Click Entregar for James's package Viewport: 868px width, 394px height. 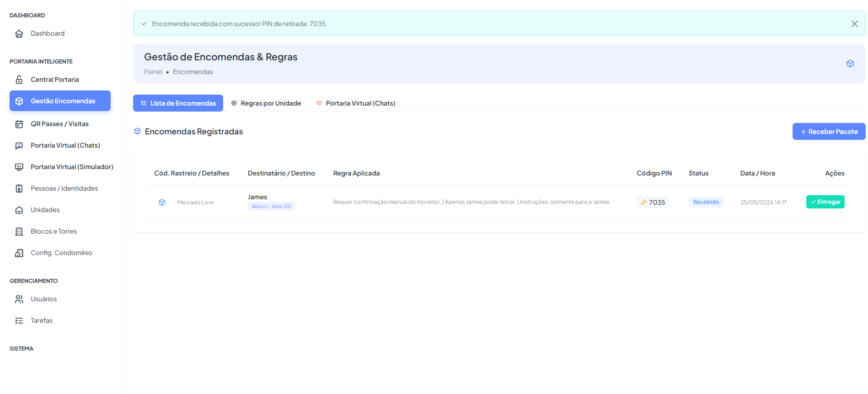point(825,202)
